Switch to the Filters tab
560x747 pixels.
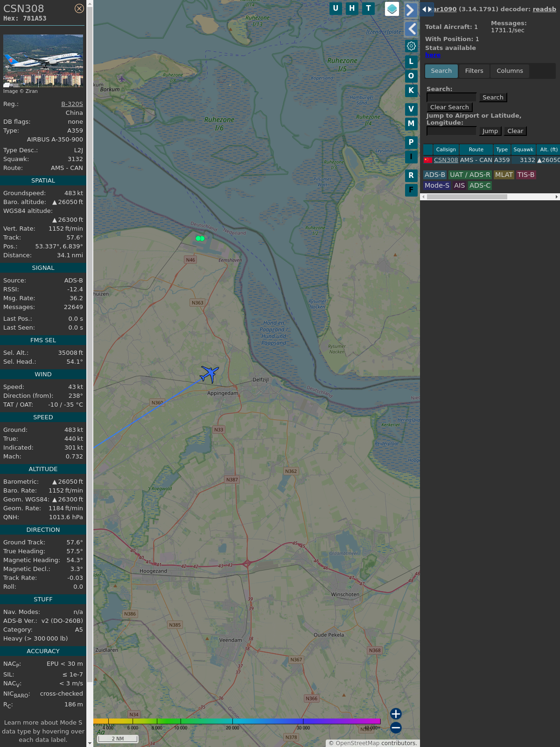tap(474, 71)
